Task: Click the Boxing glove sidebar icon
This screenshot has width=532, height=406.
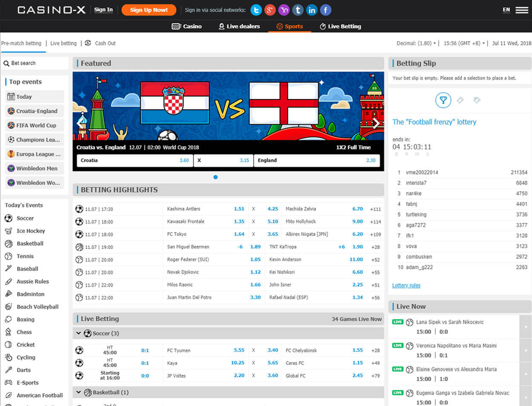Action: point(9,319)
